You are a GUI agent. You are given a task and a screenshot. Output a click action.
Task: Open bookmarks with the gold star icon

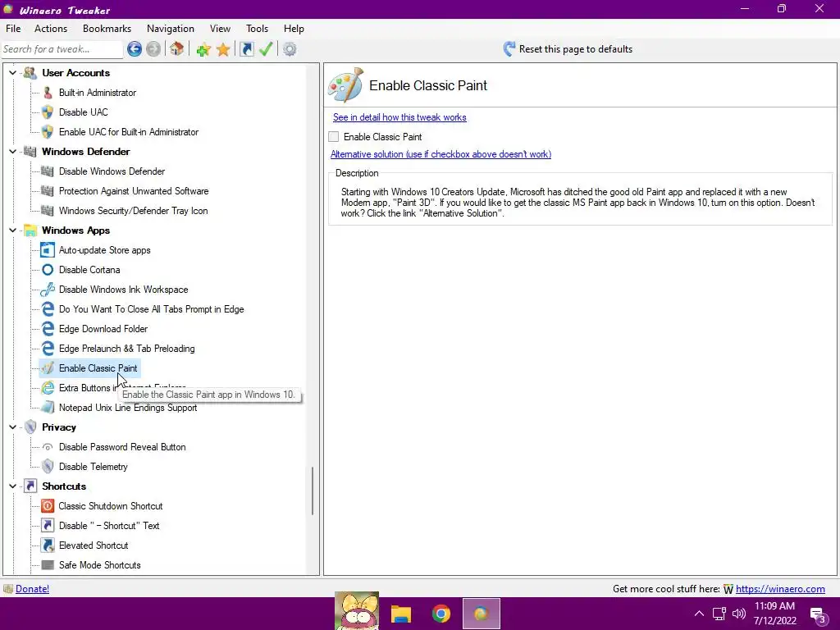223,49
